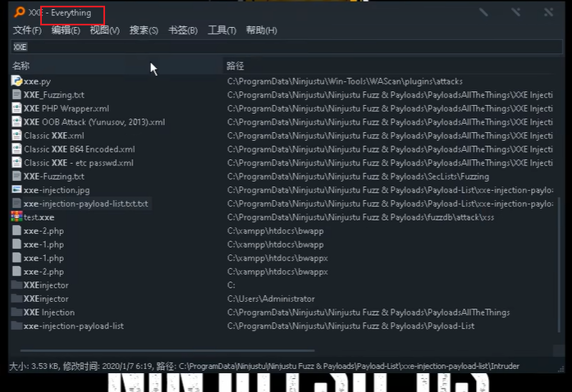Select Classic XXE B64 Encoded.xml
572x392 pixels.
click(x=79, y=149)
